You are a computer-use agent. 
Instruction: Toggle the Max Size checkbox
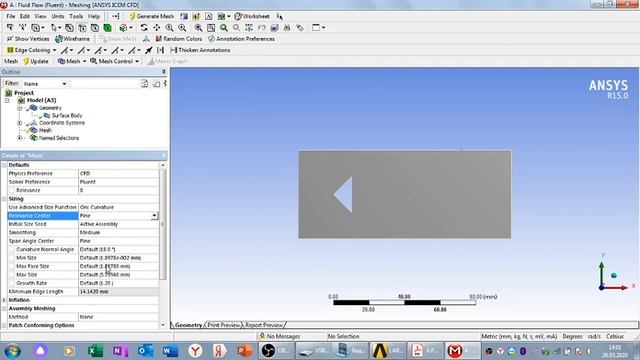[x=11, y=275]
